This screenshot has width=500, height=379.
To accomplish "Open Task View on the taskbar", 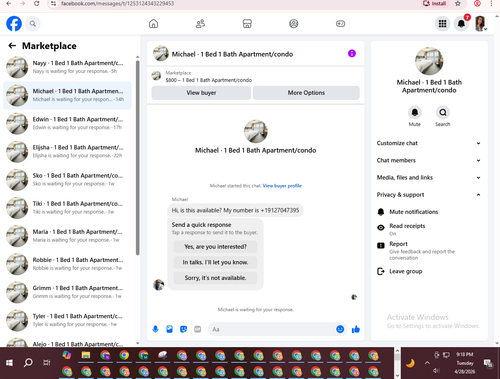I will (47, 363).
